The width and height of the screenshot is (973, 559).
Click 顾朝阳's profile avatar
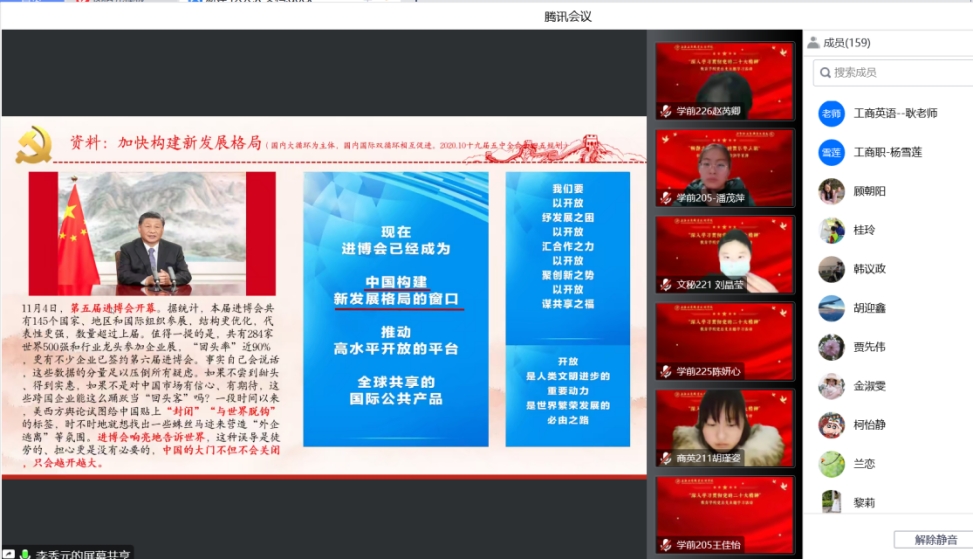tap(831, 191)
